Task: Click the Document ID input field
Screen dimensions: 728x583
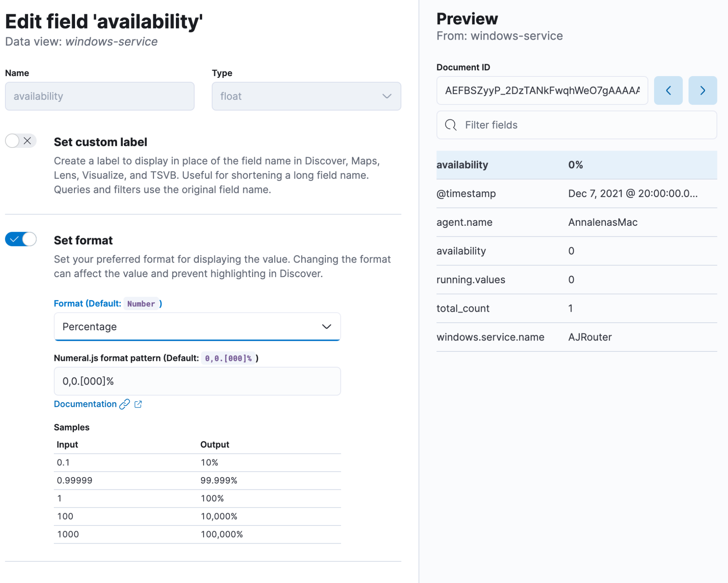Action: (542, 90)
